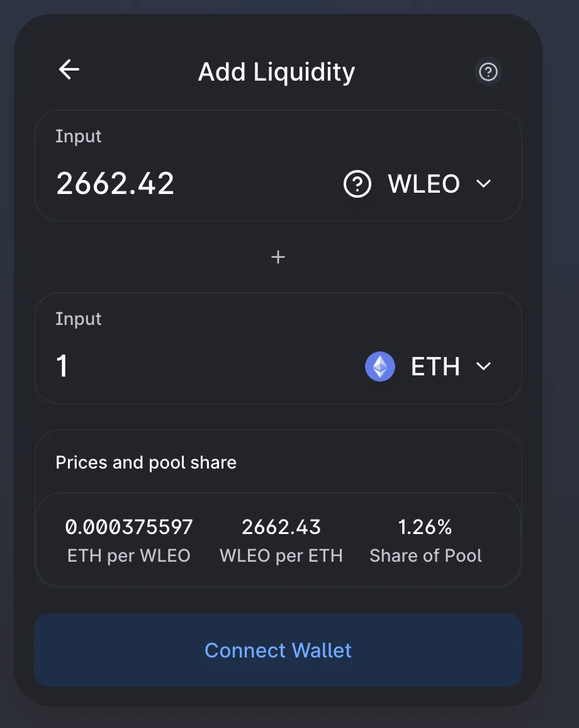Click the unknown token icon beside WLEO

[357, 184]
